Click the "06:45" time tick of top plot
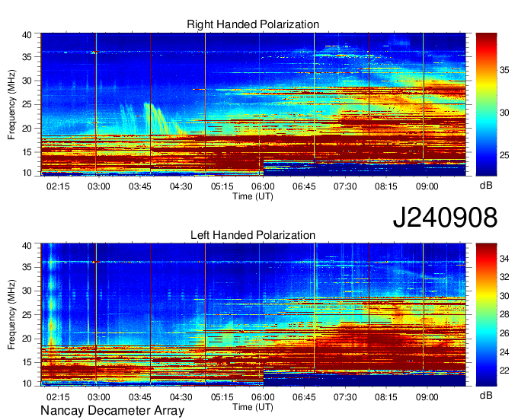This screenshot has width=518, height=420. tap(304, 186)
